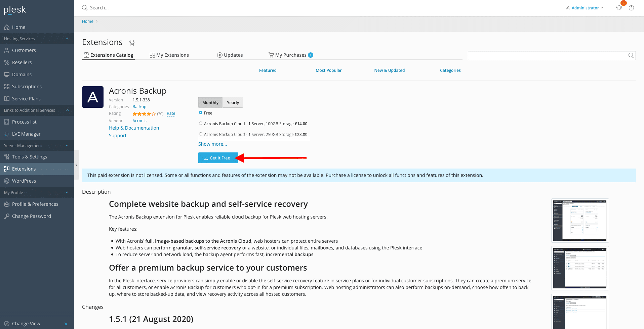The image size is (644, 329).
Task: Select the 100GB Storage €14.00 plan
Action: [x=201, y=124]
